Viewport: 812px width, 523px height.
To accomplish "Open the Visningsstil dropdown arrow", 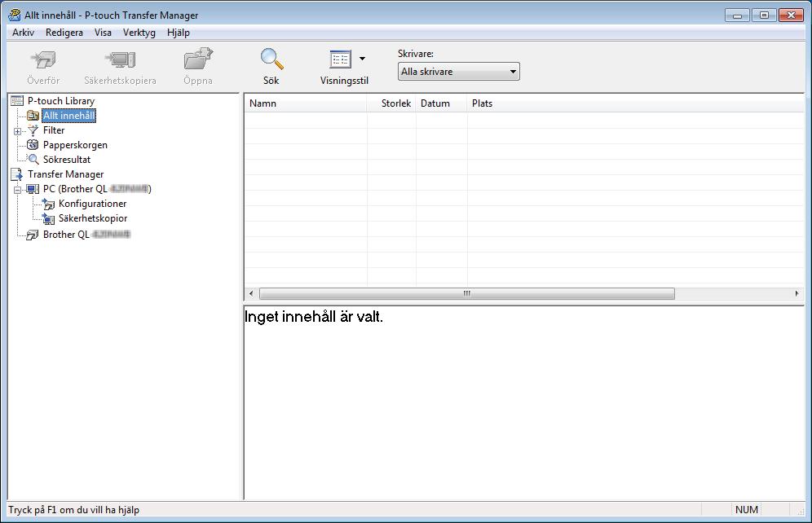I will pos(363,59).
